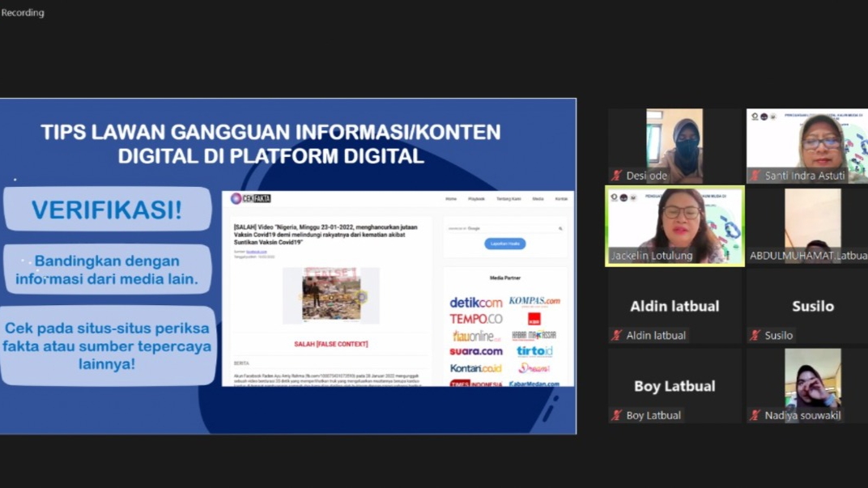Screen dimensions: 868x488
Task: Click the Dream partner logo
Action: [x=534, y=368]
